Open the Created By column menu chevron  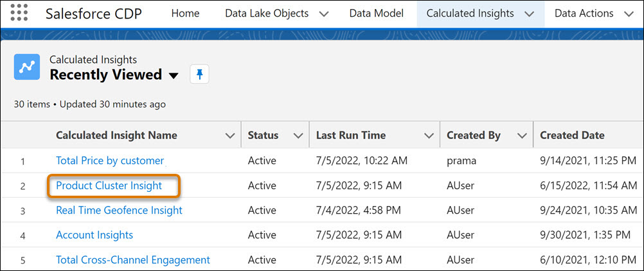click(x=522, y=136)
